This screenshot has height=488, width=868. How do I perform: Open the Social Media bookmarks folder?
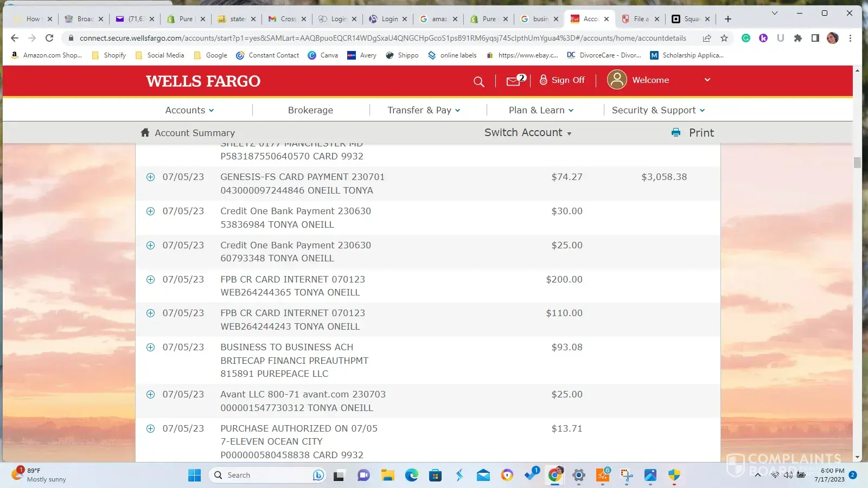(x=159, y=55)
